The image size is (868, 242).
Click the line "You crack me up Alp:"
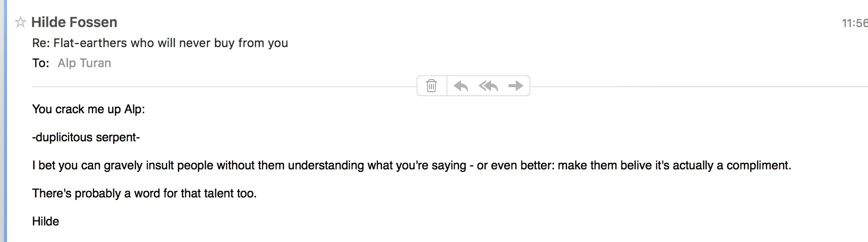[88, 109]
